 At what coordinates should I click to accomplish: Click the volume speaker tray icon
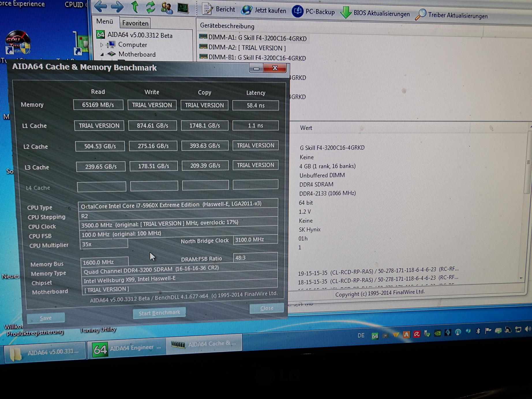(528, 329)
